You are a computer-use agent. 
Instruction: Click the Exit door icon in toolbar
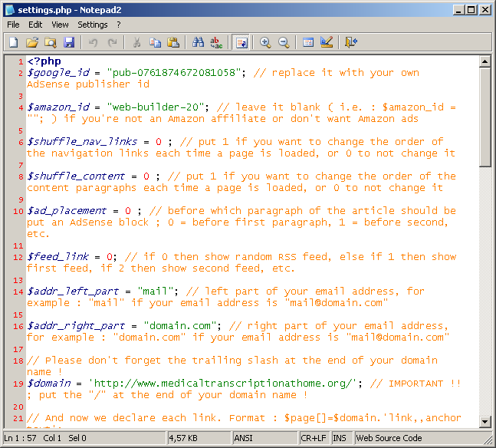tap(351, 42)
